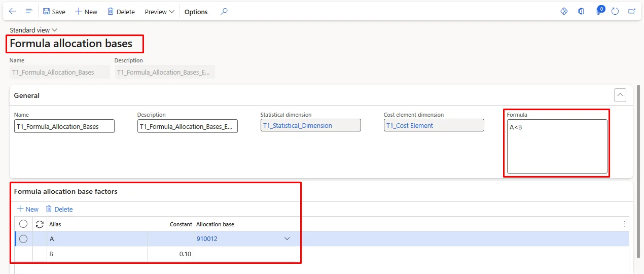Go back using the back arrow
Screen dimensions: 644x274
pyautogui.click(x=13, y=11)
